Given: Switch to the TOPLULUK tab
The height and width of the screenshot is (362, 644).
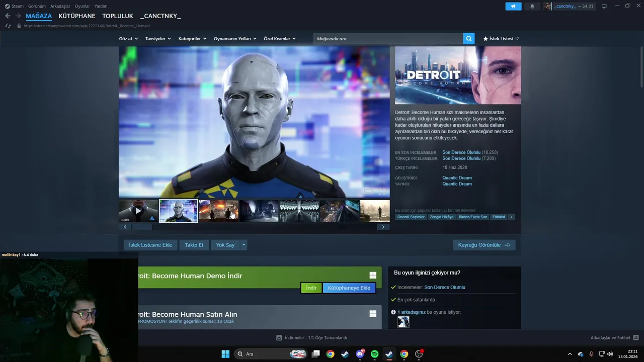Looking at the screenshot, I should point(118,16).
